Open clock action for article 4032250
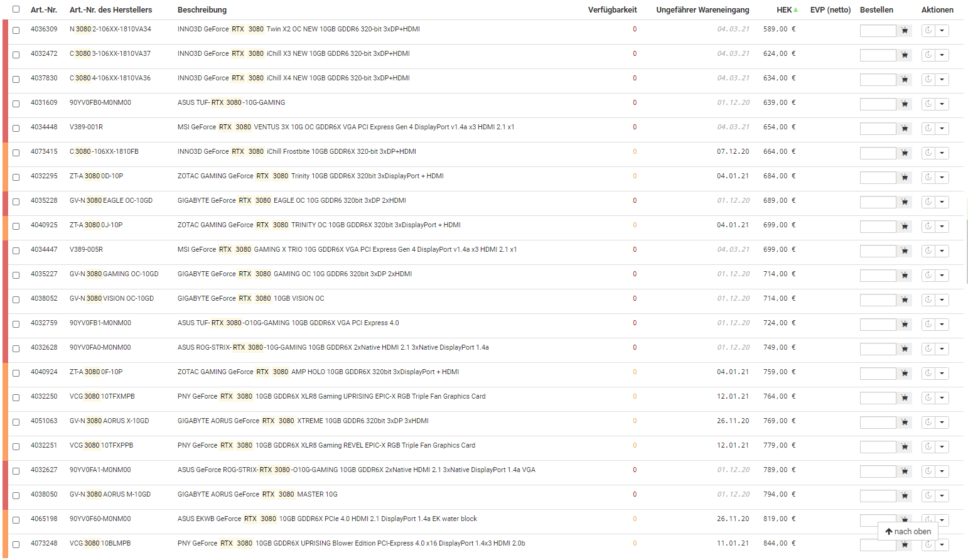This screenshot has width=968, height=560. 928,398
